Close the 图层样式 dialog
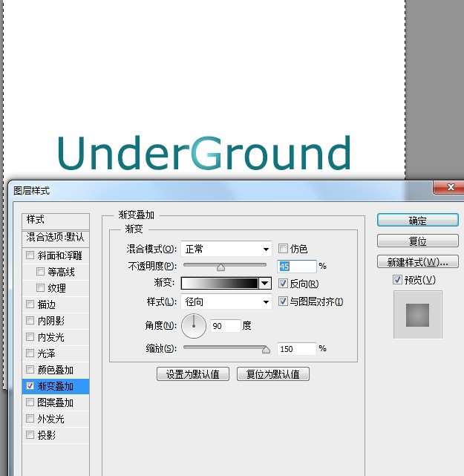This screenshot has width=464, height=476. (447, 189)
